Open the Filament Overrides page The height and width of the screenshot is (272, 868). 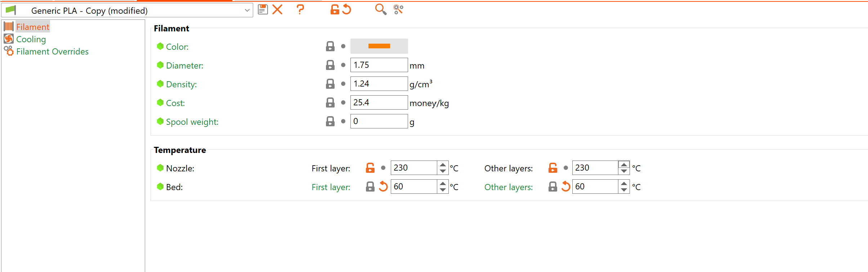tap(52, 51)
